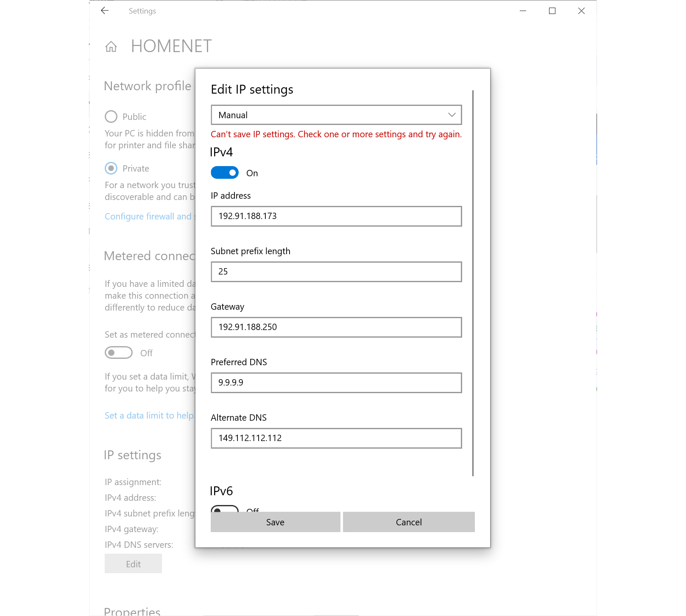This screenshot has height=616, width=686.
Task: Select the Private network profile radio button
Action: click(x=111, y=168)
